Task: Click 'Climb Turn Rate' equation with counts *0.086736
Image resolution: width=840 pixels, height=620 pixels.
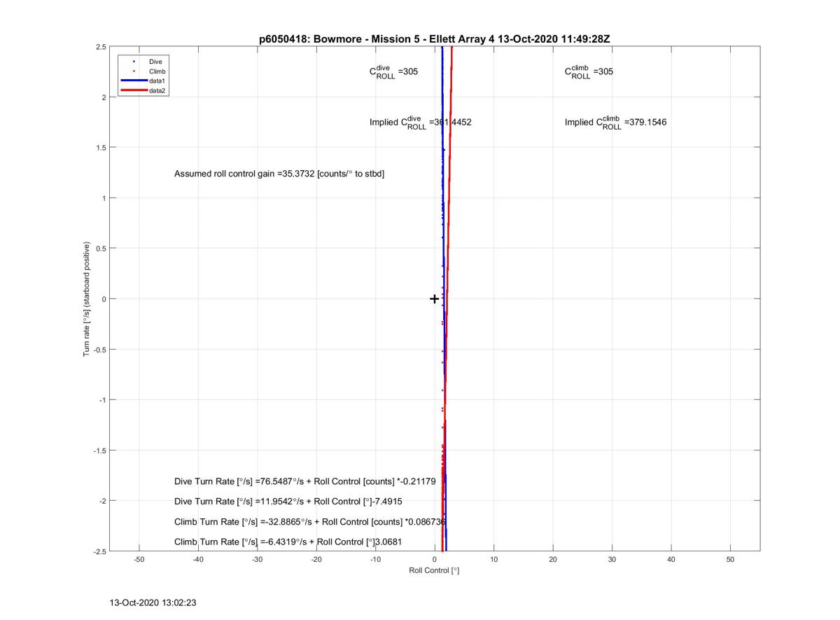Action: coord(310,522)
